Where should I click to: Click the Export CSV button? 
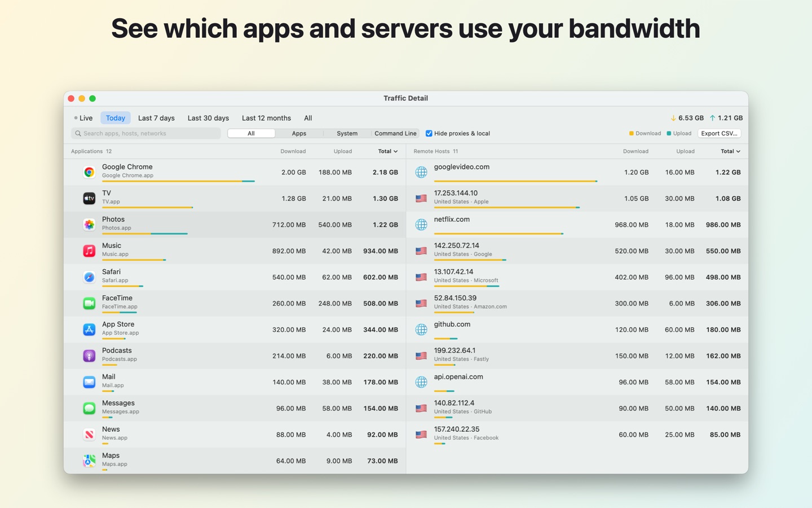(x=719, y=134)
